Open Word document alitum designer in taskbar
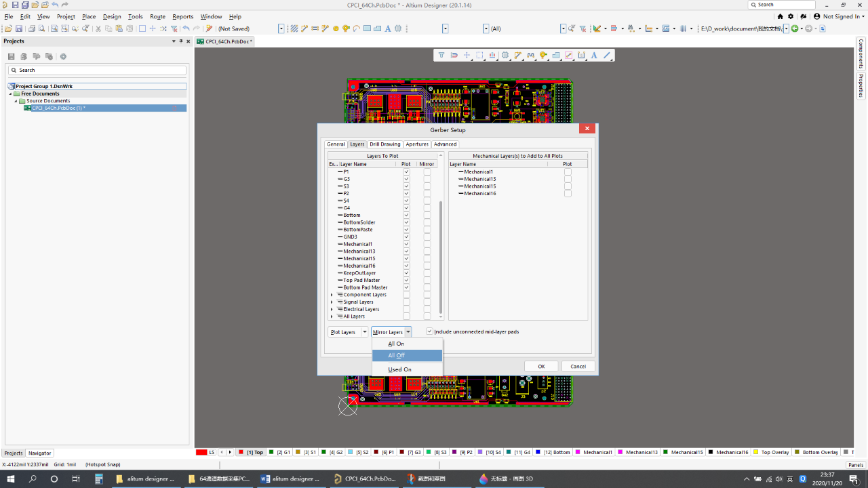This screenshot has height=488, width=868. click(x=291, y=479)
